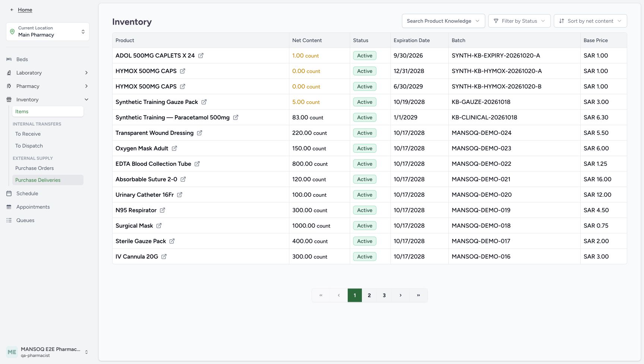644x364 pixels.
Task: Open external link icon for Absorbable Suture 2-0
Action: tap(183, 179)
